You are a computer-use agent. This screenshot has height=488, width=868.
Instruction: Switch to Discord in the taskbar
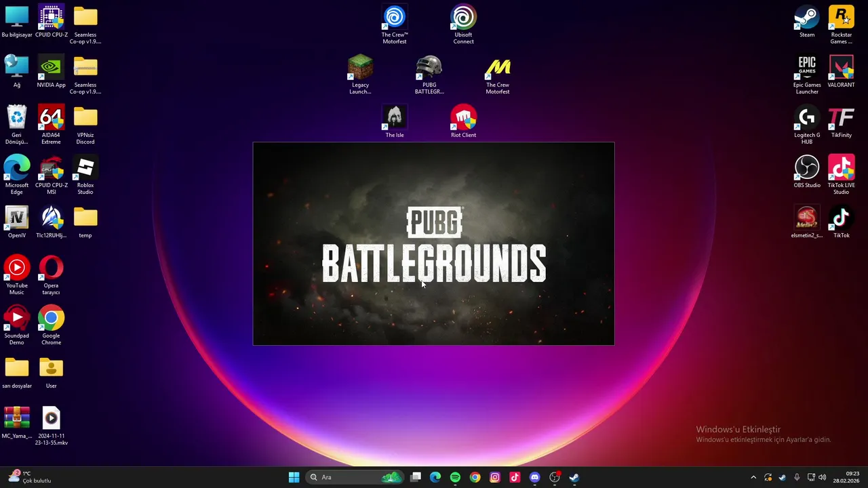534,477
